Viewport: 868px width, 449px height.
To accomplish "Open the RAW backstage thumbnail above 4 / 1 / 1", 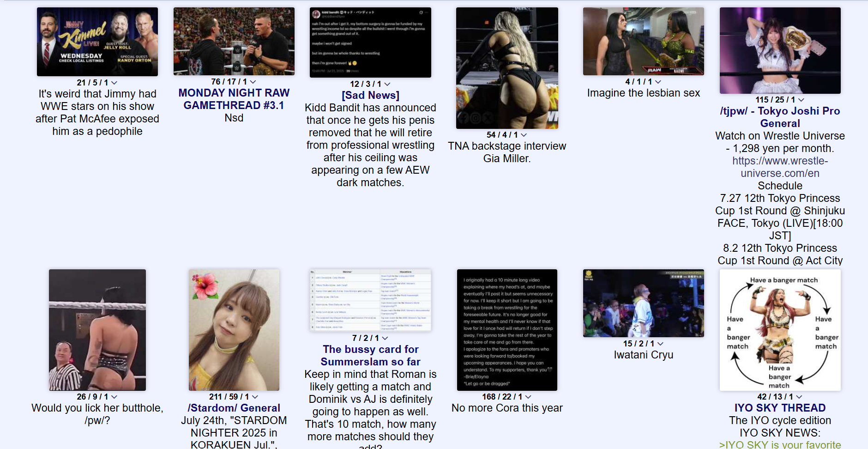I will pos(644,41).
